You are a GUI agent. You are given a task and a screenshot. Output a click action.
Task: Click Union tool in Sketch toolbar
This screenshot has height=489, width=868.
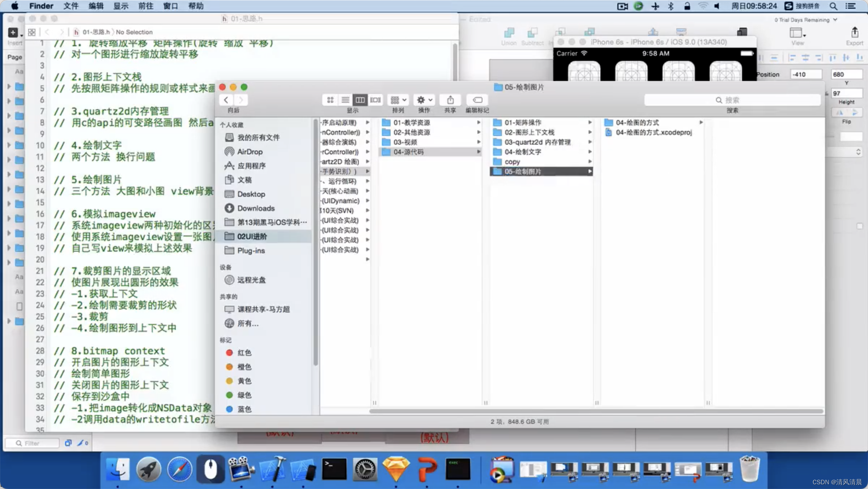(x=509, y=37)
